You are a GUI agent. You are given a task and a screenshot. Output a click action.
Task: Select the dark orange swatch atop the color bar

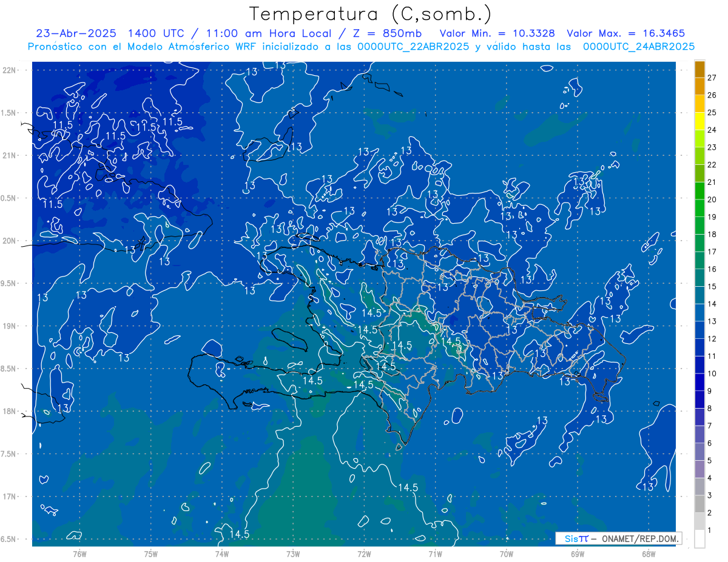pos(699,69)
